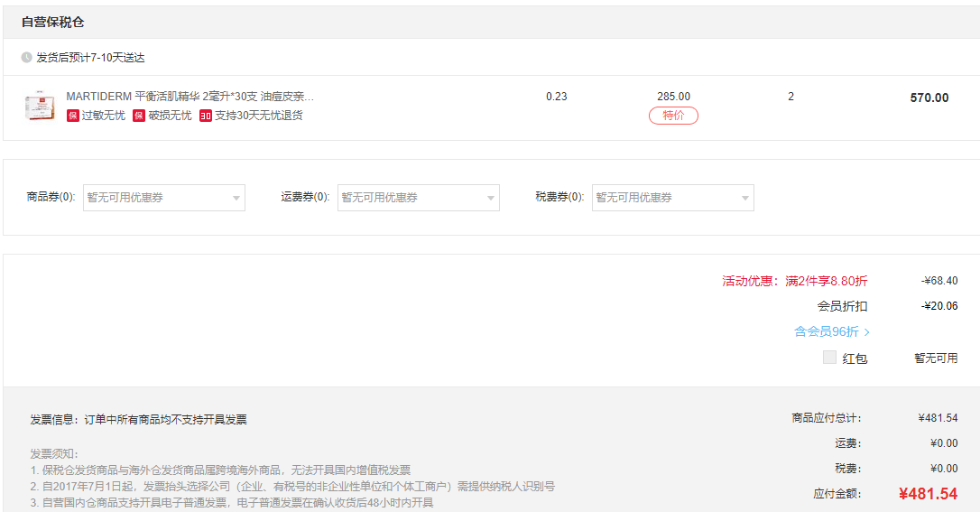Click the chevron after 含会员96折
The width and height of the screenshot is (980, 512).
click(x=866, y=332)
